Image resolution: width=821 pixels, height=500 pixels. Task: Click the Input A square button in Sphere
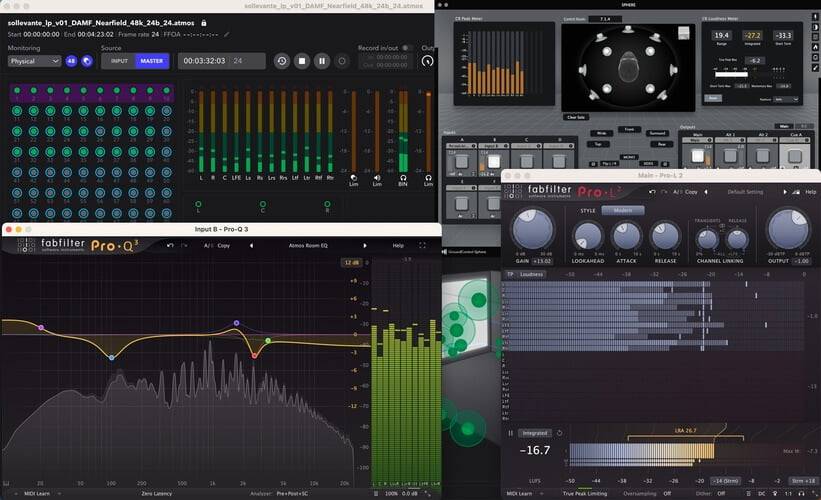(461, 161)
